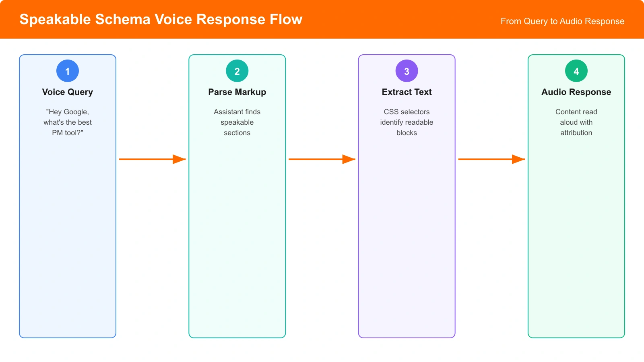Click the Parse Markup heading
The width and height of the screenshot is (644, 362).
click(x=237, y=92)
